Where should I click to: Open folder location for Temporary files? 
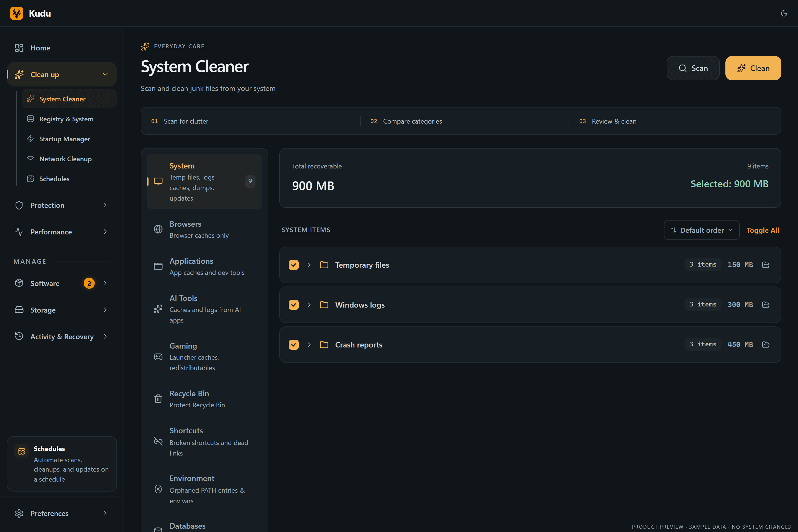tap(766, 265)
